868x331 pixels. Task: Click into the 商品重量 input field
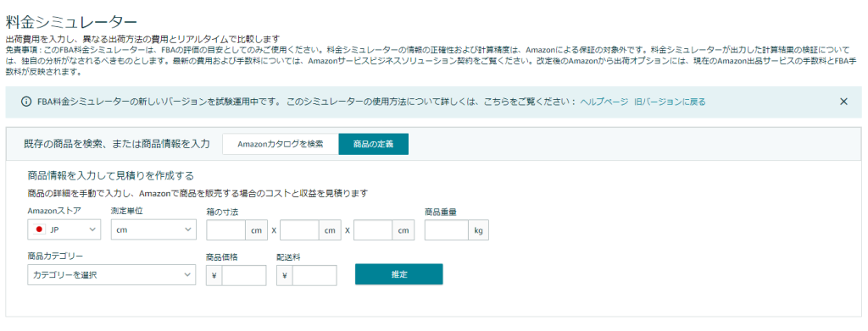click(447, 230)
